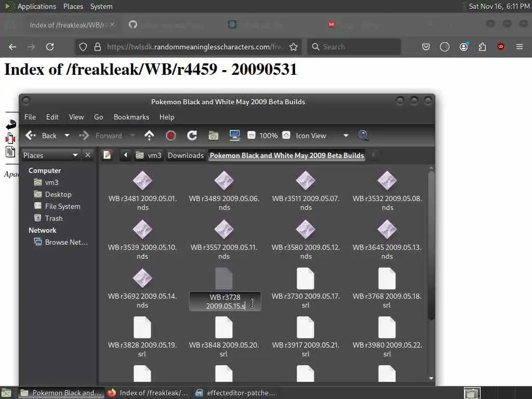Click inside the WB r3728 rename field
532x399 pixels.
coord(225,302)
